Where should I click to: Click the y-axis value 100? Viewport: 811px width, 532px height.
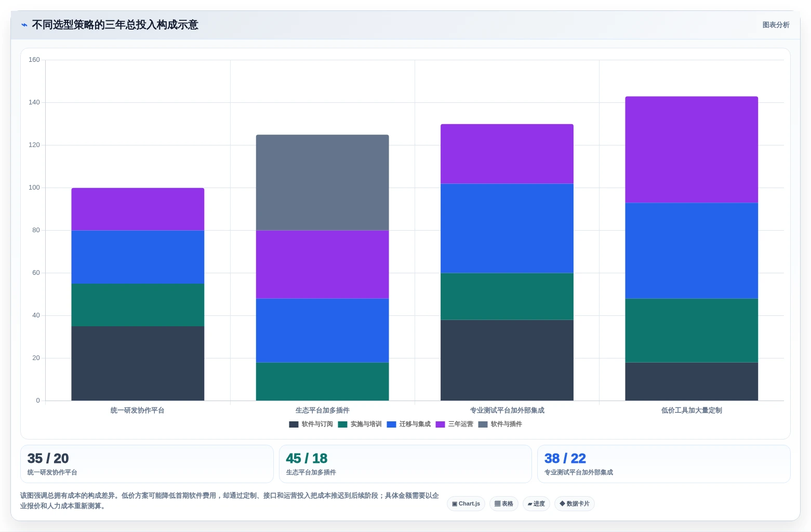[x=34, y=188]
